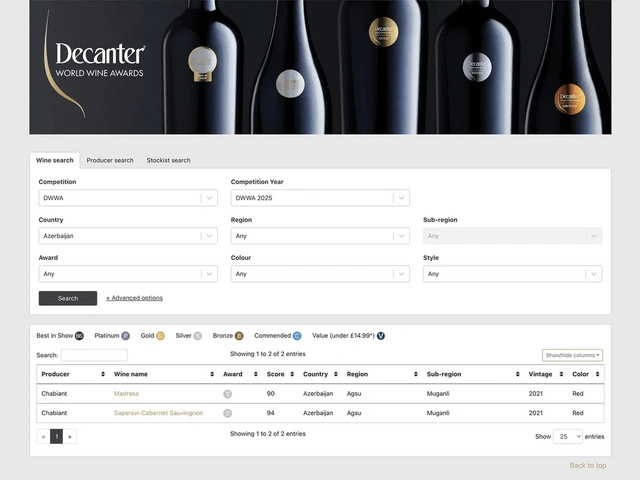Change the Show 25 entries selector
Screen dimensions: 640x480
(567, 436)
